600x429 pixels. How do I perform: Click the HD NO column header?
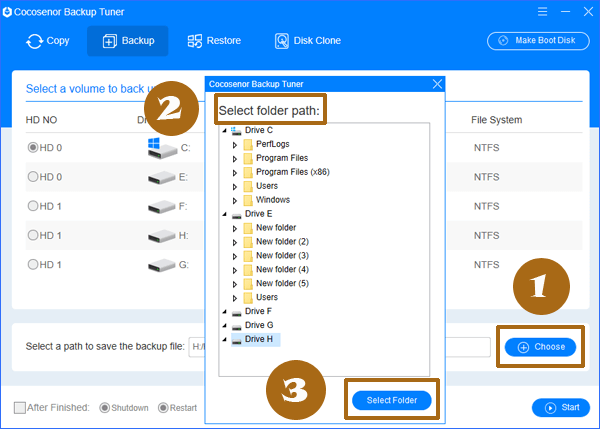click(41, 120)
